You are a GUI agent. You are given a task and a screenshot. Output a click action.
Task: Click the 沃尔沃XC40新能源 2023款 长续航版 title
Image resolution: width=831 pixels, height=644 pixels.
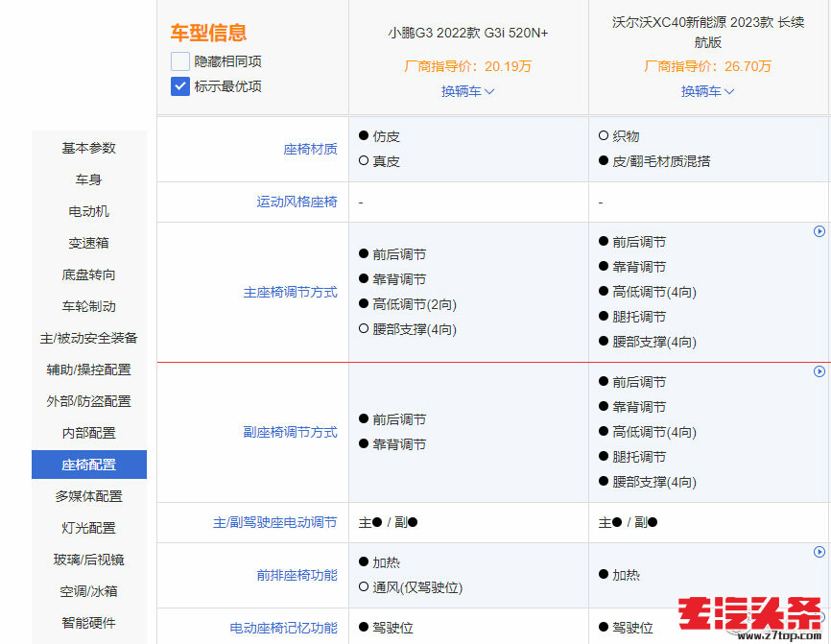click(x=708, y=32)
